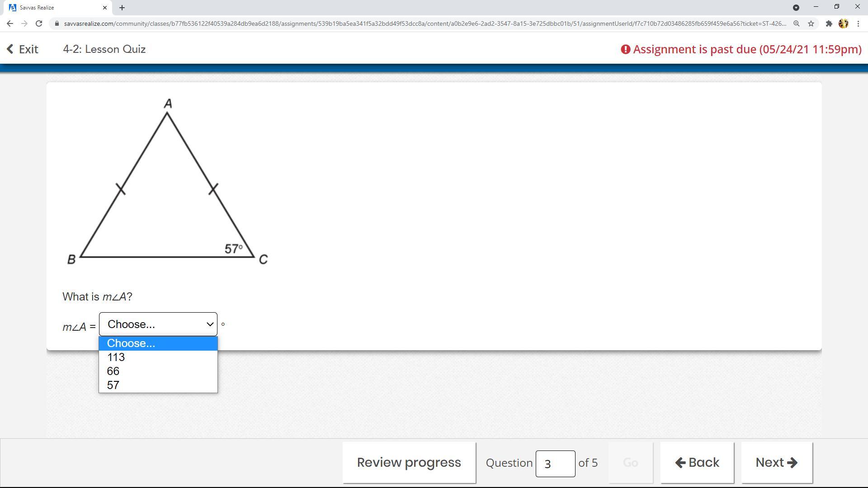Go Back to previous question

point(697,463)
